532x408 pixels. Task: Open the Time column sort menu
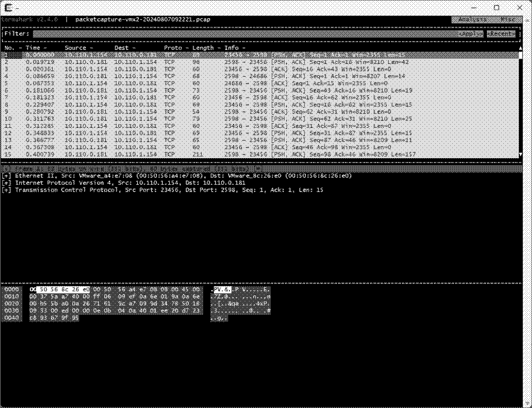[x=45, y=47]
